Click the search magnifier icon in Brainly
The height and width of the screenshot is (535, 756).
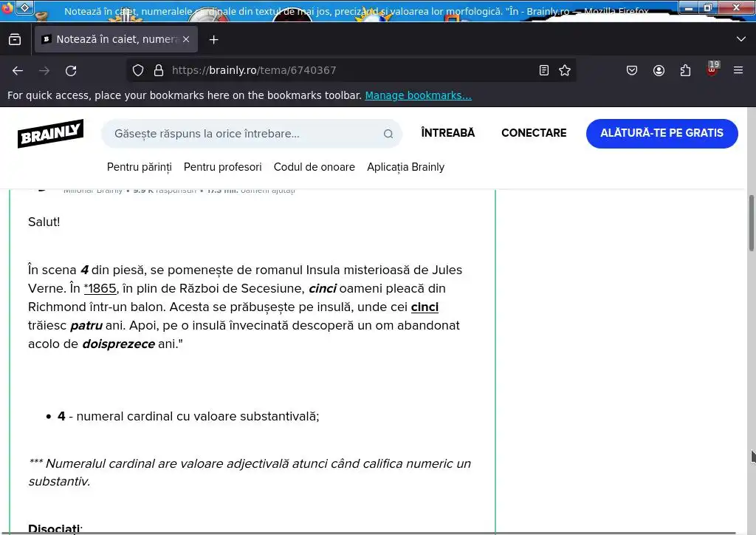point(388,134)
